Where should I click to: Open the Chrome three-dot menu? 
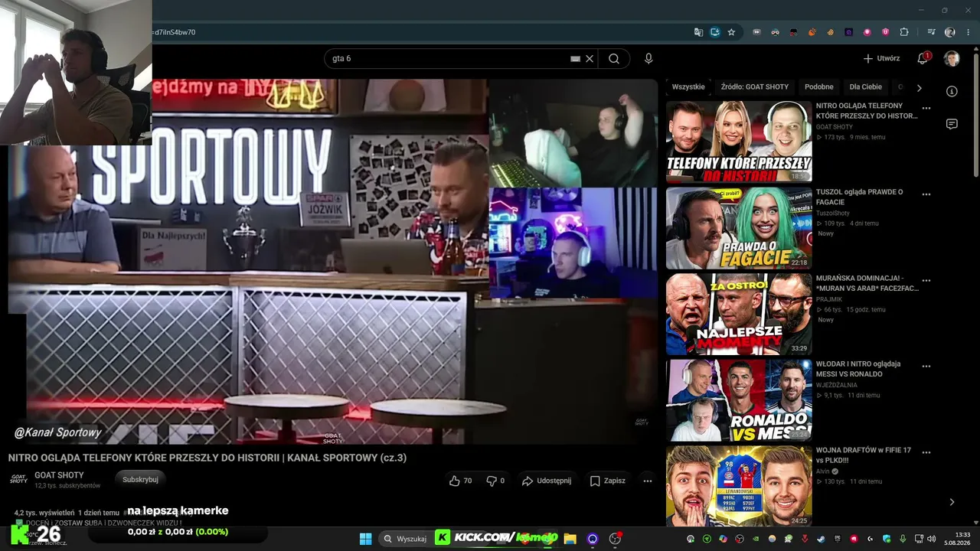tap(967, 32)
